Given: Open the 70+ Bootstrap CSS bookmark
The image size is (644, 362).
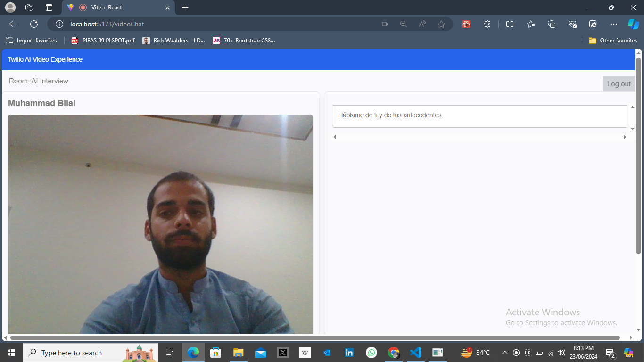Looking at the screenshot, I should click(244, 41).
